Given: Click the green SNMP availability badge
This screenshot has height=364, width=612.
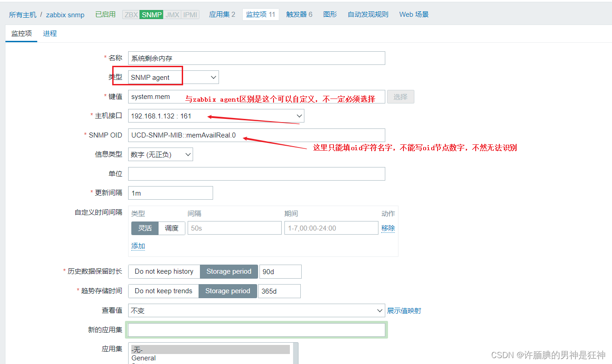Looking at the screenshot, I should tap(151, 15).
